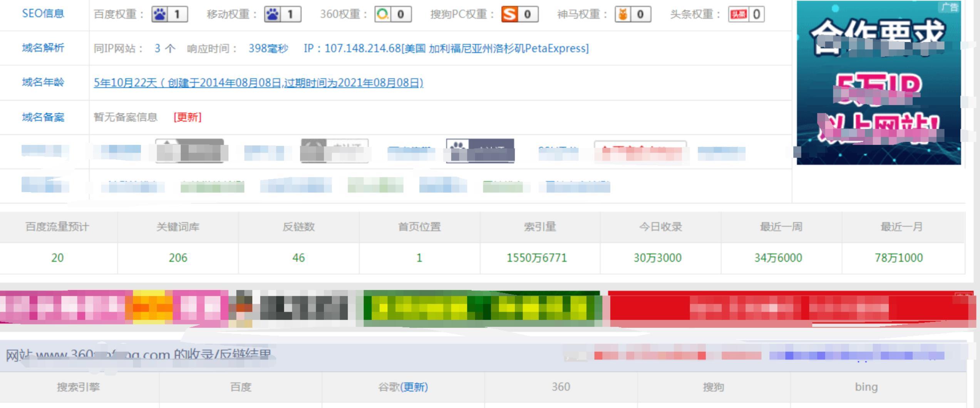The width and height of the screenshot is (980, 408).
Task: Click the Baidu weight paw icon badge
Action: point(169,14)
